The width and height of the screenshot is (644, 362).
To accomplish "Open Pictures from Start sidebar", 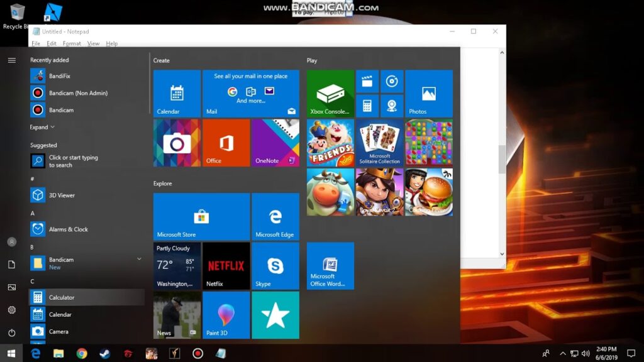I will (x=11, y=287).
